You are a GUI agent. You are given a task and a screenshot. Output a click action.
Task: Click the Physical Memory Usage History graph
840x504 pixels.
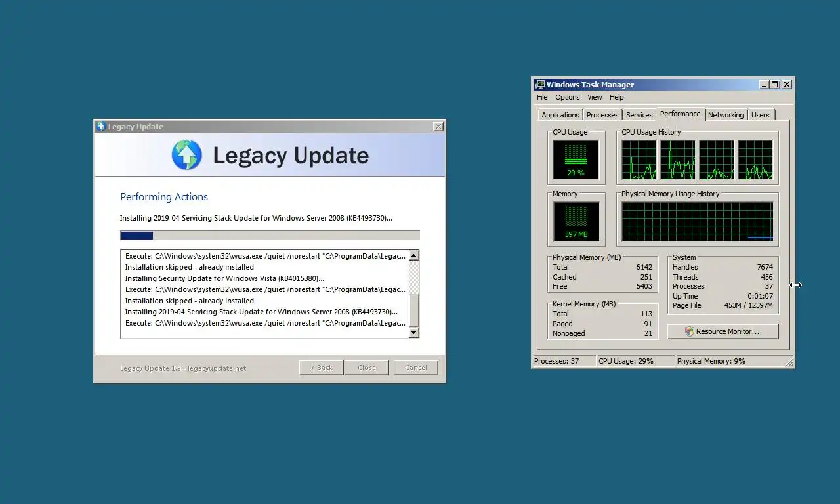[x=698, y=221]
